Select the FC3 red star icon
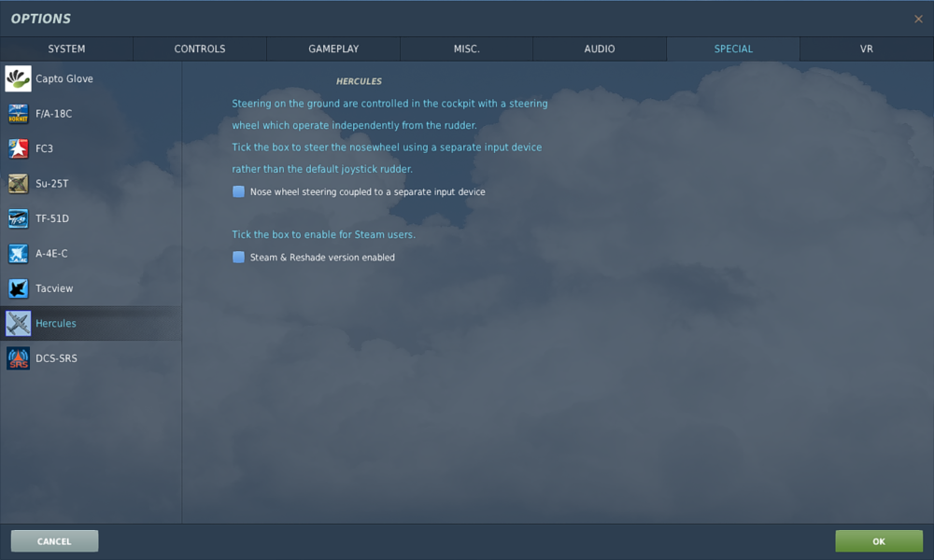Viewport: 934px width, 560px height. tap(18, 148)
